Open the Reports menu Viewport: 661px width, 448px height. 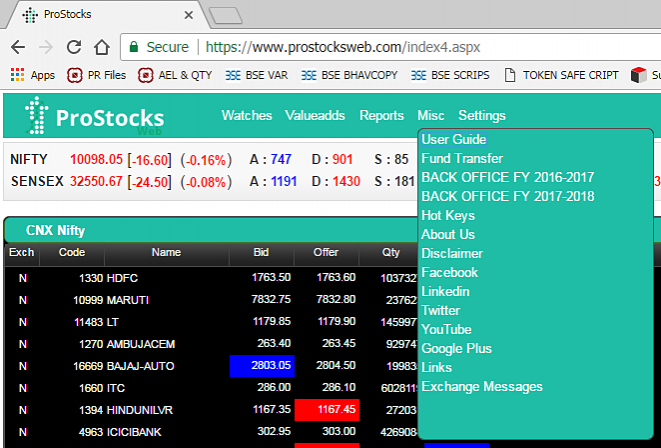click(x=382, y=115)
